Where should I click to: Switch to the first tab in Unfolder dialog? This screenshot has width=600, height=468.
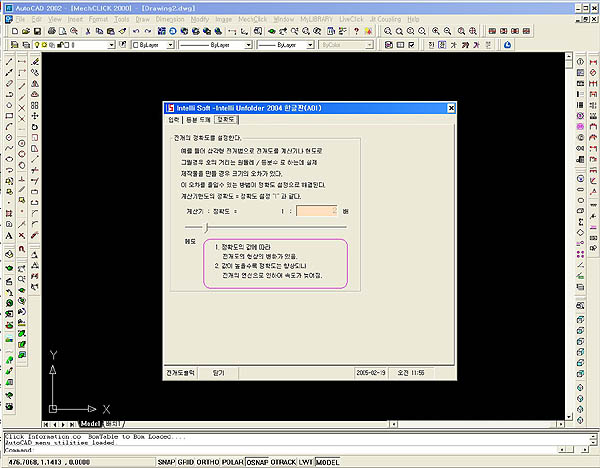[x=174, y=120]
